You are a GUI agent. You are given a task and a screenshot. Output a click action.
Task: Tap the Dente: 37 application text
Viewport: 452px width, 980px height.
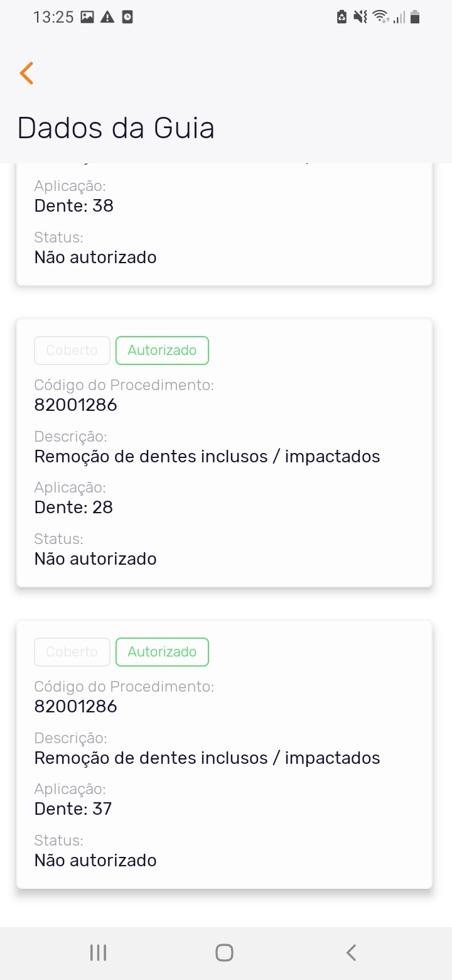click(x=73, y=809)
